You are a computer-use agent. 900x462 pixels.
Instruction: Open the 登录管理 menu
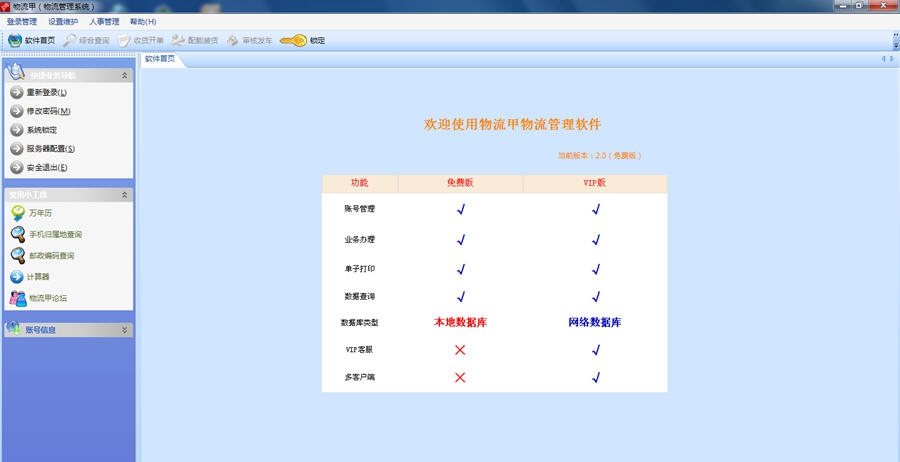coord(22,22)
